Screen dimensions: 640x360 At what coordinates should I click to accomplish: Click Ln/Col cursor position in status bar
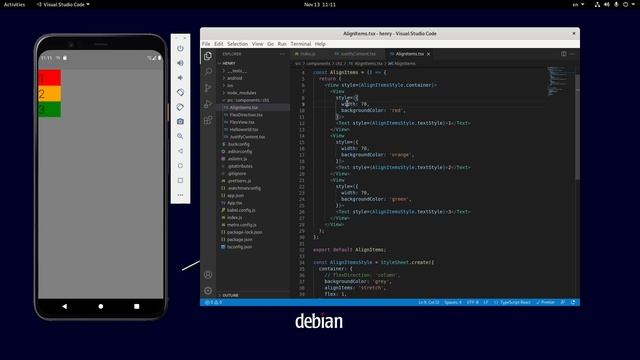(x=429, y=302)
